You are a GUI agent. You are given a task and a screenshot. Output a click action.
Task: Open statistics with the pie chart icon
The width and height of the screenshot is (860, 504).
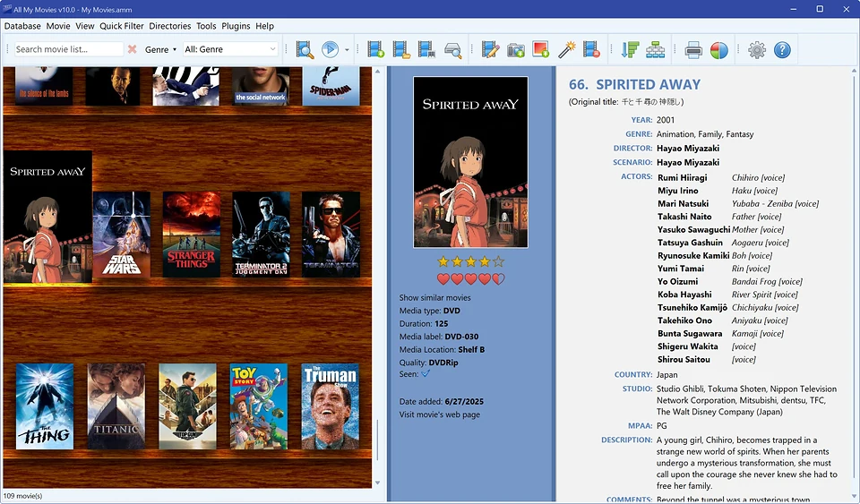tap(719, 50)
